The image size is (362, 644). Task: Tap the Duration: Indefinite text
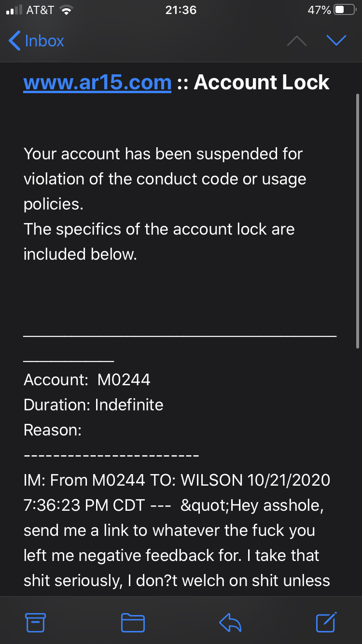94,405
